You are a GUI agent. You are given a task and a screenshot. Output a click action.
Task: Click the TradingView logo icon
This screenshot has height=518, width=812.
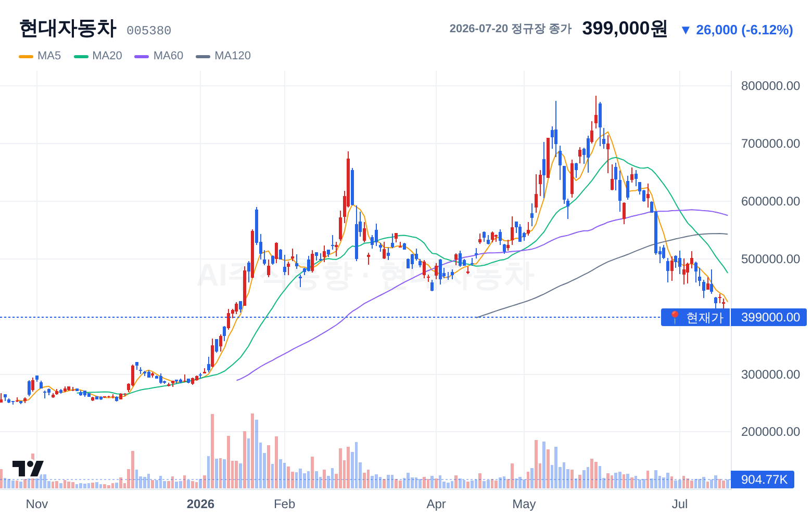click(28, 468)
